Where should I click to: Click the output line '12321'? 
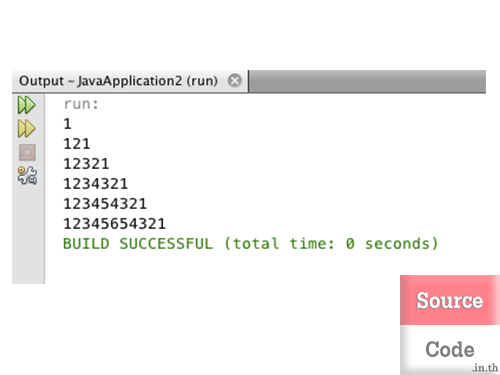click(x=86, y=164)
